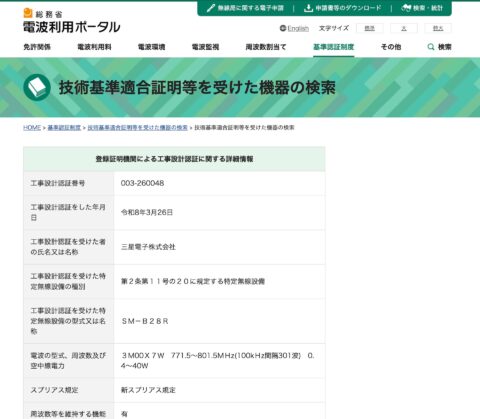
Task: Open the その他 menu
Action: click(x=391, y=47)
